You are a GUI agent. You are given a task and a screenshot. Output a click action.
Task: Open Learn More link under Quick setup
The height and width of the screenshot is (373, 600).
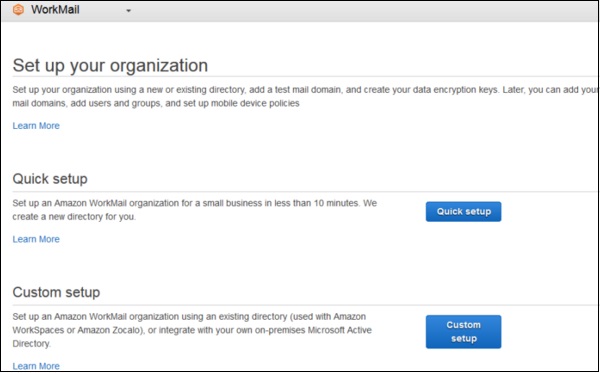[x=36, y=239]
